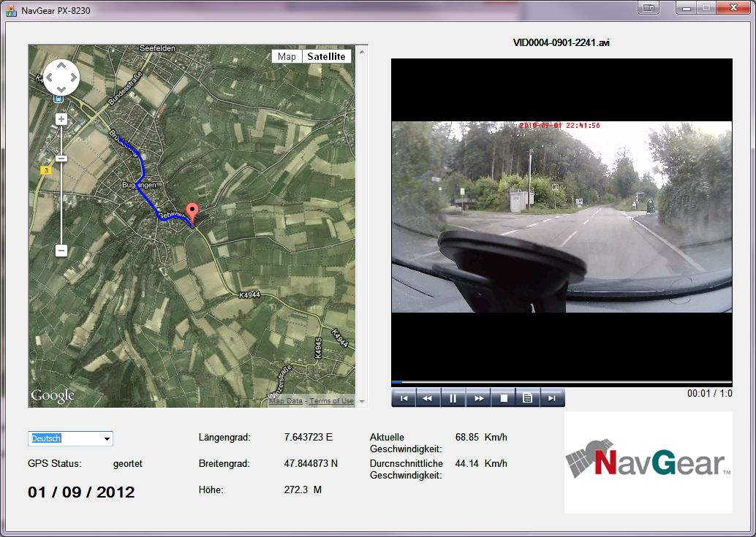756x537 pixels.
Task: Click the Map Data link
Action: click(x=286, y=401)
